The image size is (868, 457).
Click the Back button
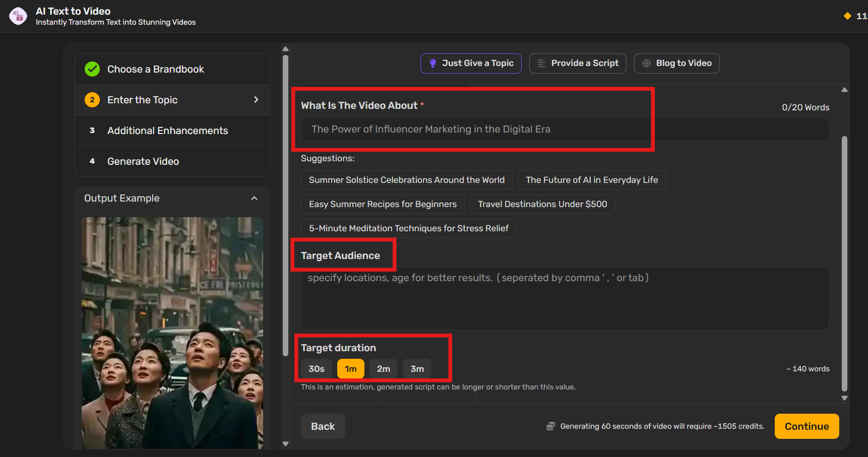323,426
